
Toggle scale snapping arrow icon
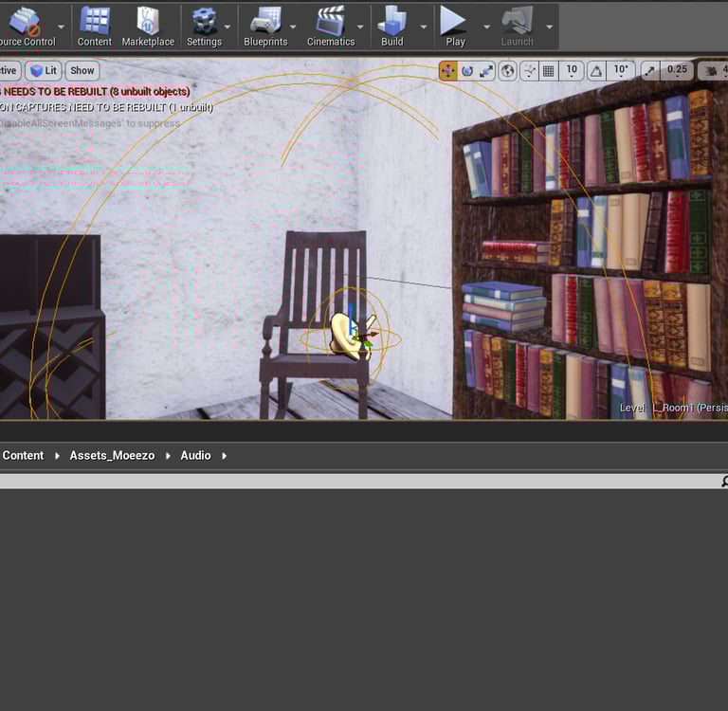(650, 71)
